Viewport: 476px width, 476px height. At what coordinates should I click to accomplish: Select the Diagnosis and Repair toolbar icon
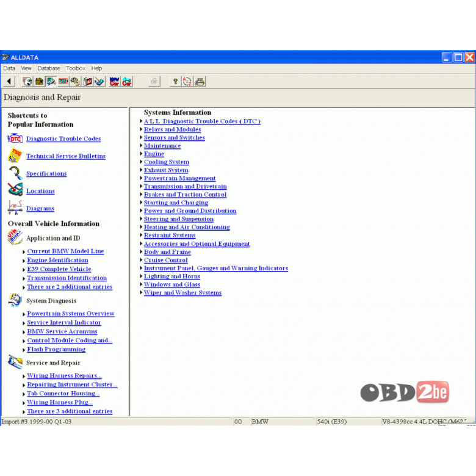click(x=51, y=81)
